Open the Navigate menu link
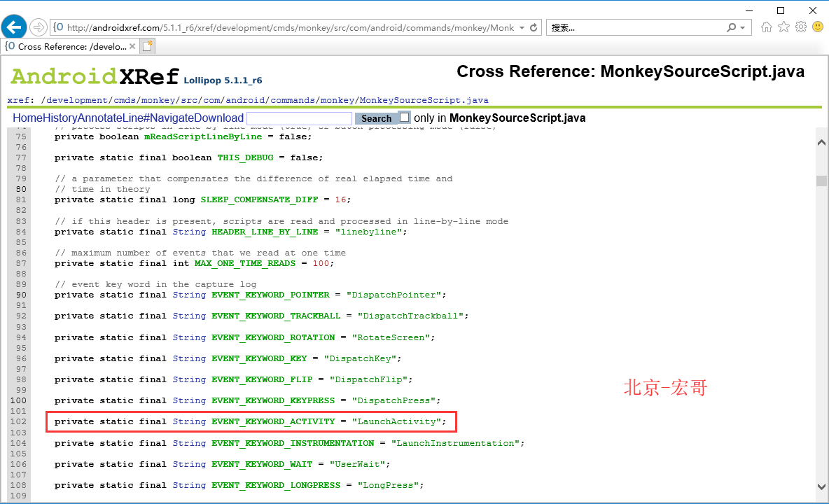The width and height of the screenshot is (829, 504). point(172,118)
